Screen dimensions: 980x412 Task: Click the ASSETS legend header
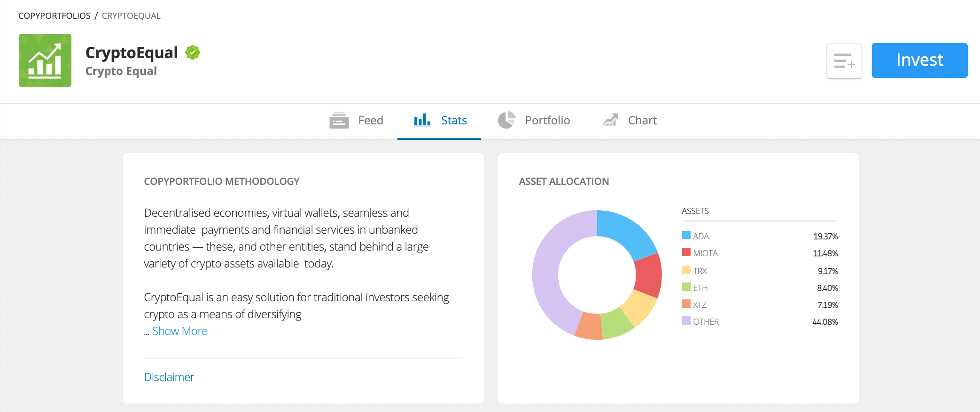pyautogui.click(x=695, y=211)
